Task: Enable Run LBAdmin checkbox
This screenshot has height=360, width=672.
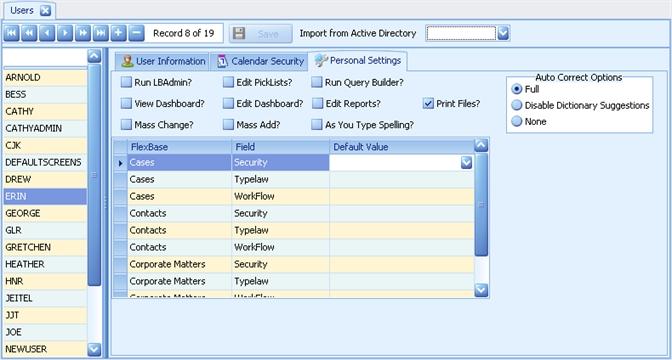Action: [x=126, y=82]
